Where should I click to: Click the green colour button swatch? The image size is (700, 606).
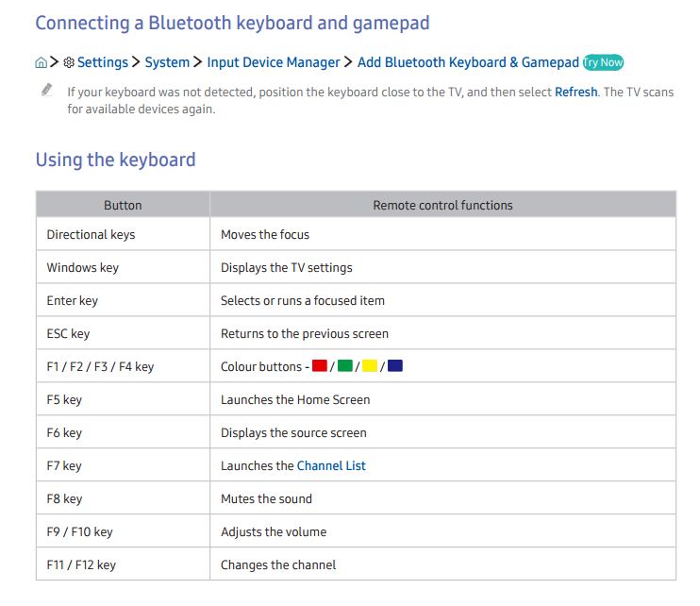(x=345, y=366)
